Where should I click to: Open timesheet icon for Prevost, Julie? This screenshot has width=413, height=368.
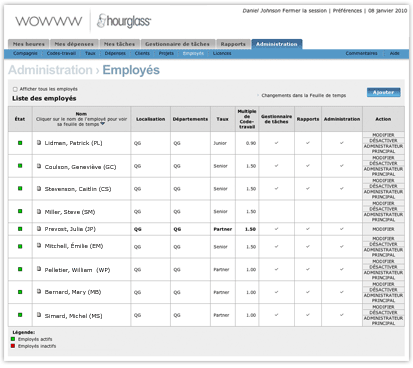(39, 229)
